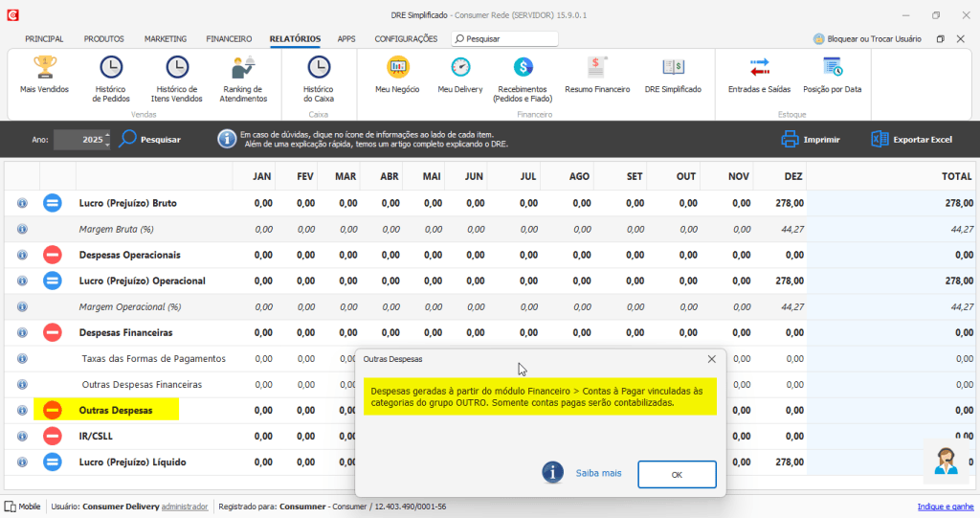Open the Indique e ganhe link
The height and width of the screenshot is (518, 980).
[945, 507]
